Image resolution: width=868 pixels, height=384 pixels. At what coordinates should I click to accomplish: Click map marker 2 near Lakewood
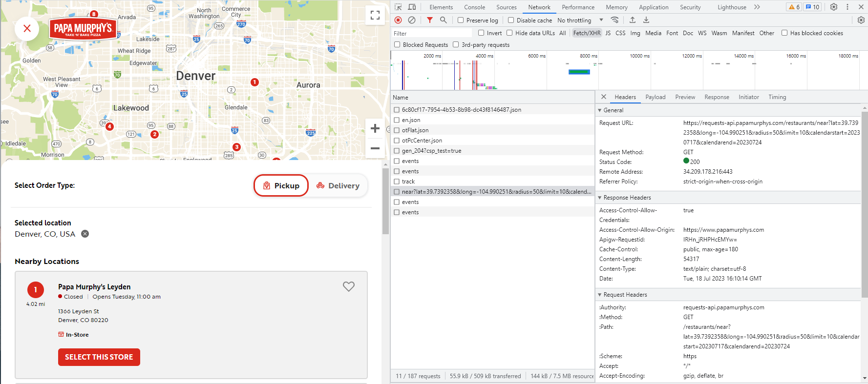point(154,134)
